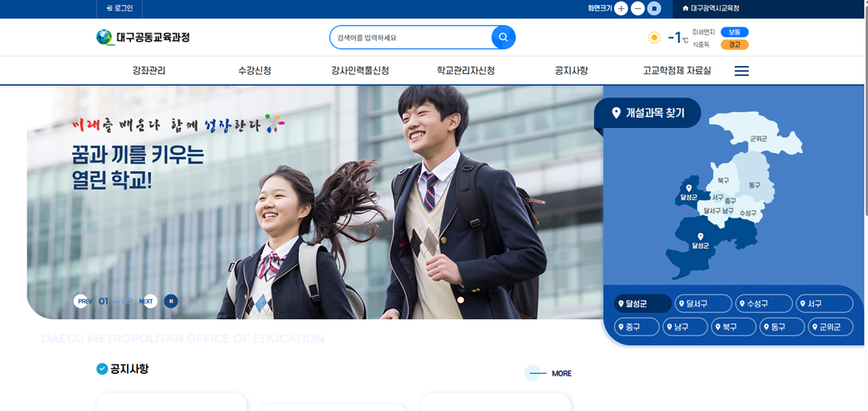Pause the banner slideshow
This screenshot has height=411, width=868.
(x=170, y=301)
